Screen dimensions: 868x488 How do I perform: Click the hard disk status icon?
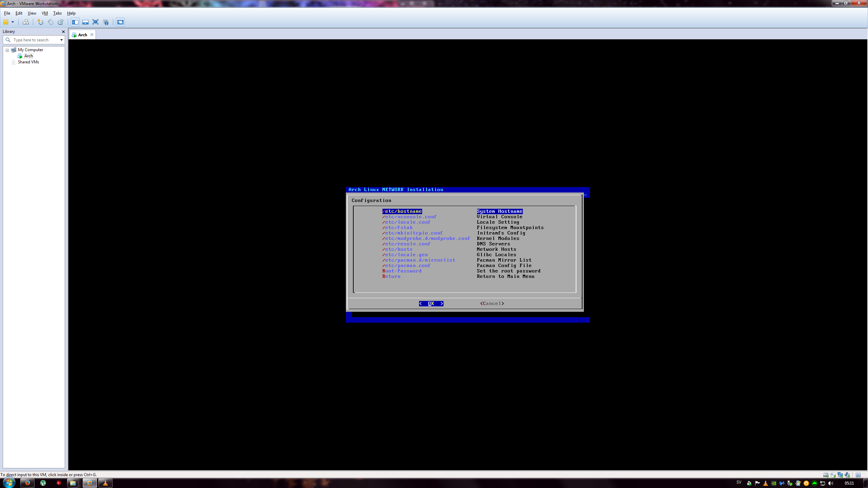point(826,475)
